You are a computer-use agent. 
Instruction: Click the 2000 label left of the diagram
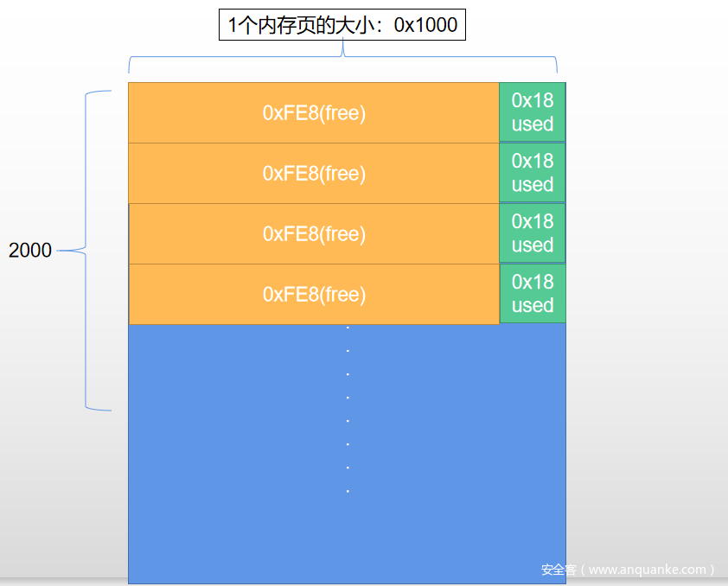point(30,251)
